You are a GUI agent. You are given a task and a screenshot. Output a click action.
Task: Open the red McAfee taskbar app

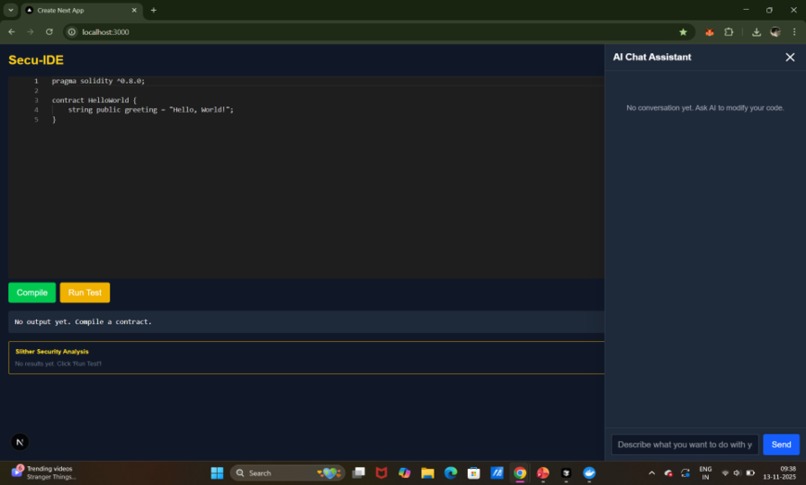coord(381,473)
